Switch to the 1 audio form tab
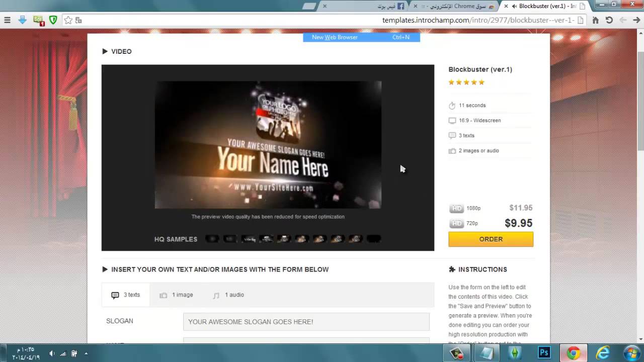This screenshot has width=644, height=362. [x=228, y=295]
